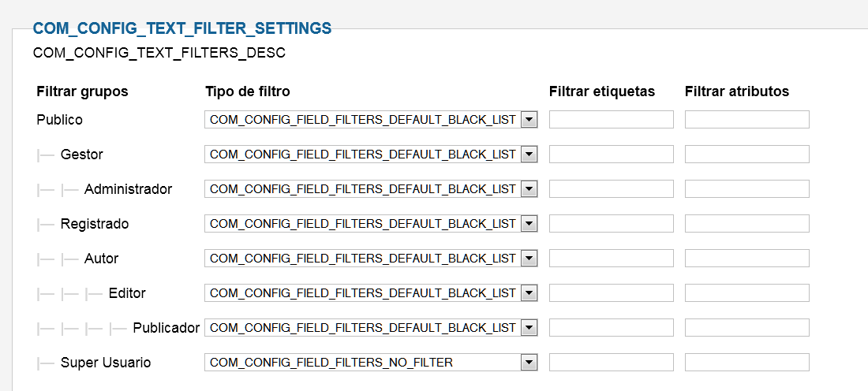Open the Publico filter type dropdown
The height and width of the screenshot is (391, 868).
coord(371,120)
